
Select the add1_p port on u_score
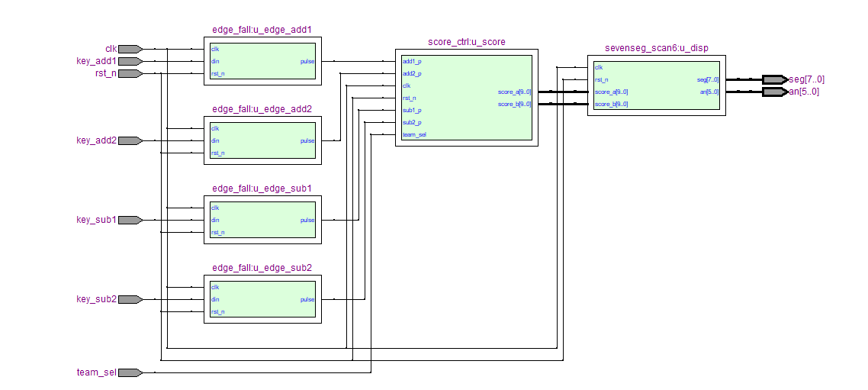pos(412,62)
